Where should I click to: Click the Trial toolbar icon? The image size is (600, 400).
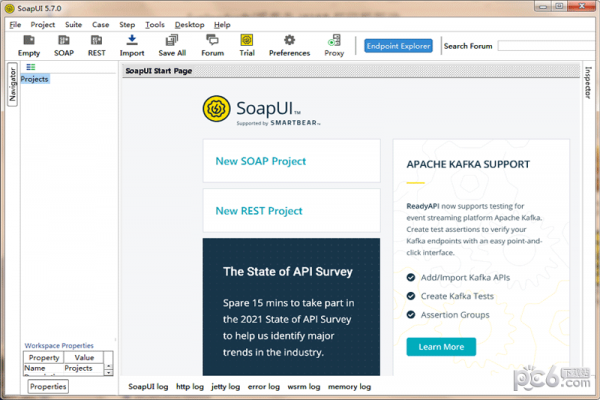(247, 46)
